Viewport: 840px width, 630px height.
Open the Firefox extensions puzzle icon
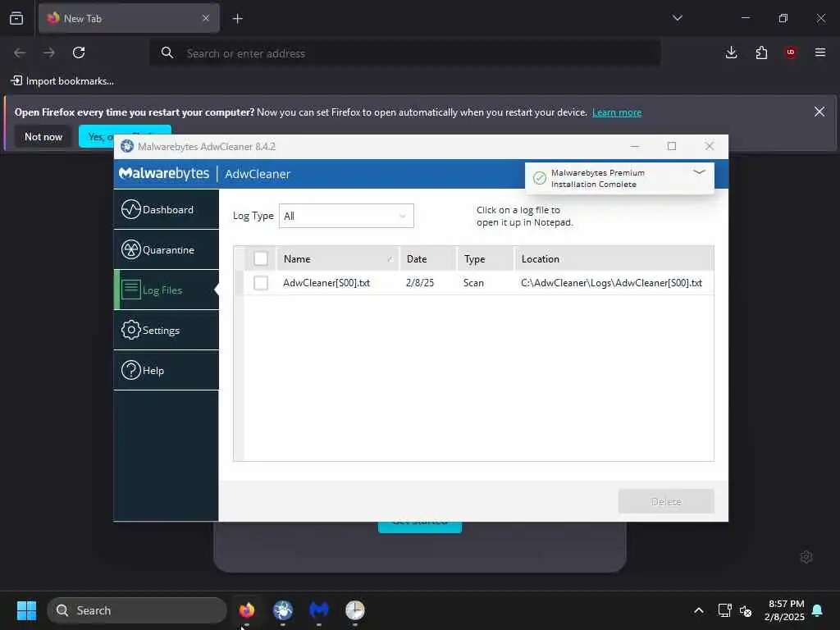pos(761,52)
